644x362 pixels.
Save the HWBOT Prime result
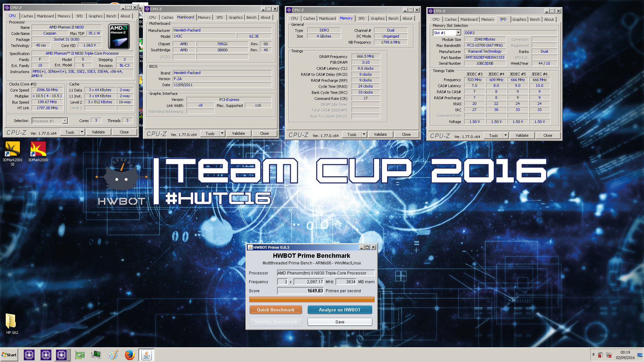click(340, 322)
